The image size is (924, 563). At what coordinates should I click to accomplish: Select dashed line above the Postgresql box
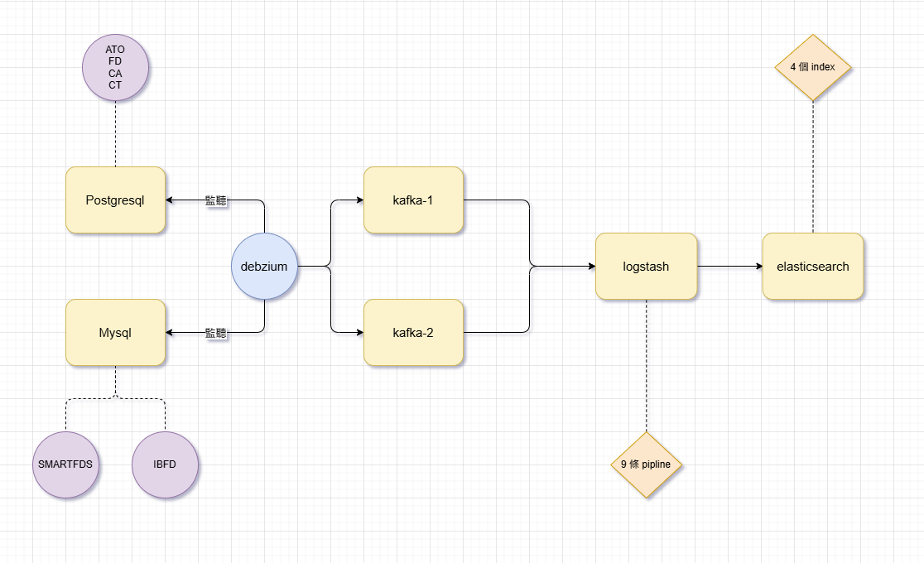(115, 134)
